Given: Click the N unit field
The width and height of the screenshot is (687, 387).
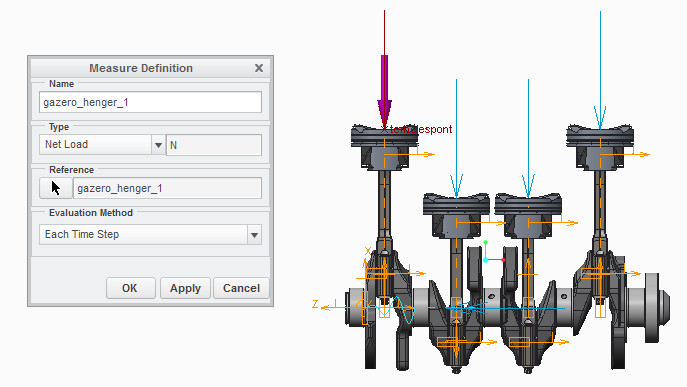Looking at the screenshot, I should [214, 145].
